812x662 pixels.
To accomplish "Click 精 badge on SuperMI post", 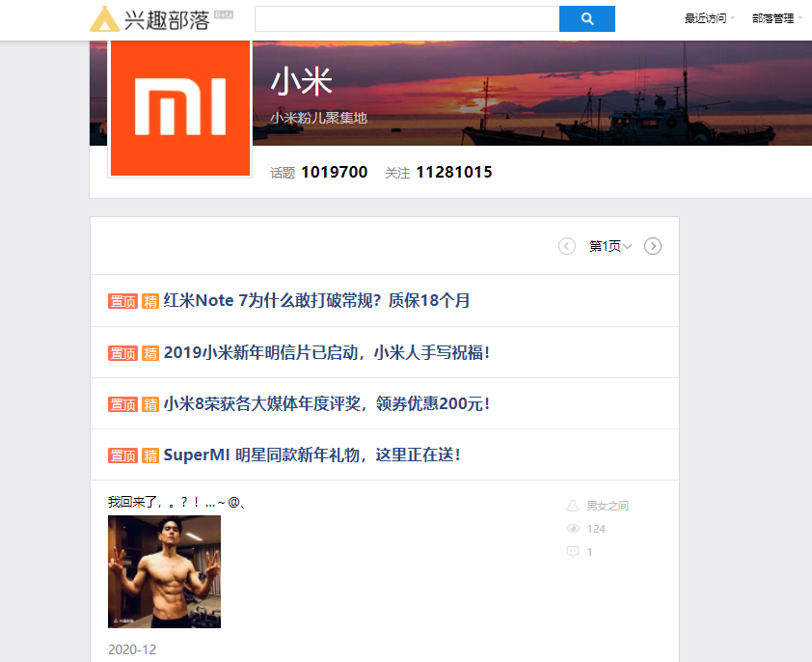I will point(150,455).
